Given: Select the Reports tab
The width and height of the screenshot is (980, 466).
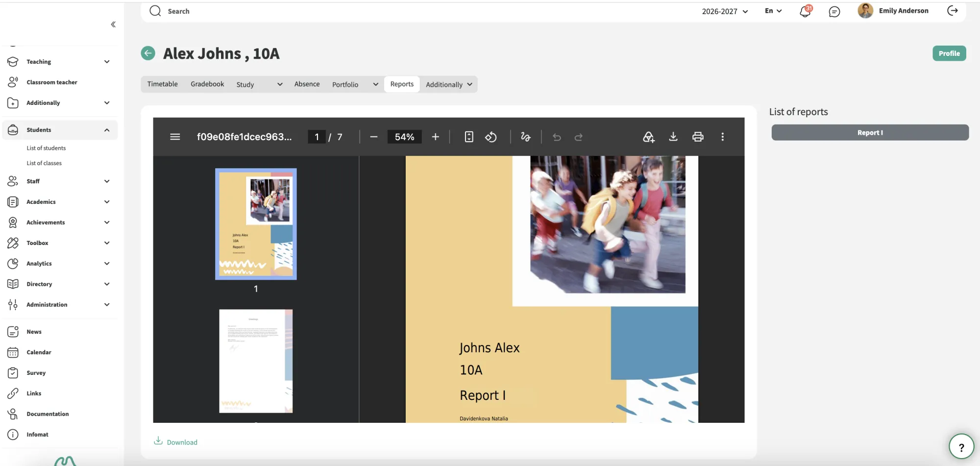Looking at the screenshot, I should click(x=402, y=84).
